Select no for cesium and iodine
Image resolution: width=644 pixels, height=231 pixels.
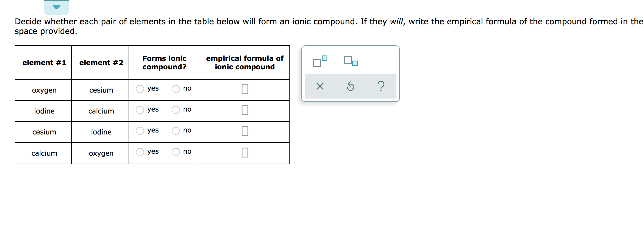point(176,131)
